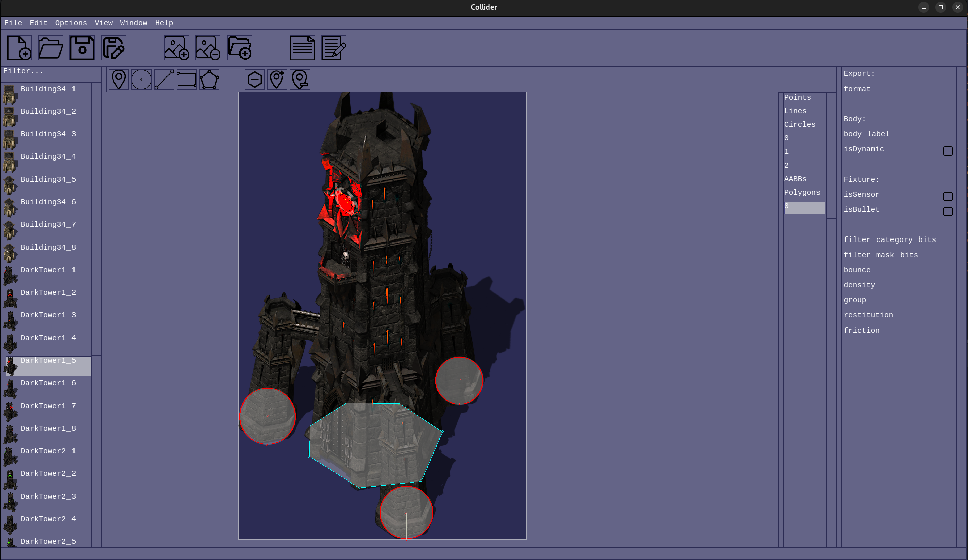Click the Building34_3 thumbnail
This screenshot has width=968, height=560.
[x=10, y=139]
